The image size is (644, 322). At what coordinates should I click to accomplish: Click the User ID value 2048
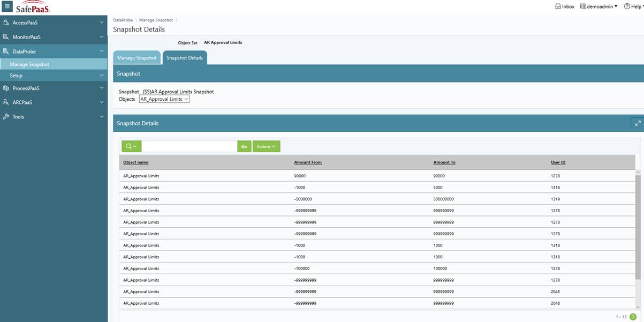point(556,303)
